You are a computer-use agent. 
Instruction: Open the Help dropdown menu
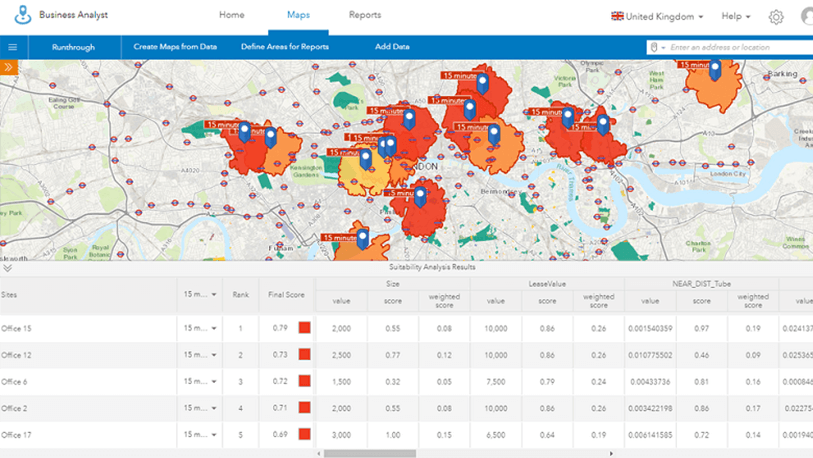click(736, 17)
